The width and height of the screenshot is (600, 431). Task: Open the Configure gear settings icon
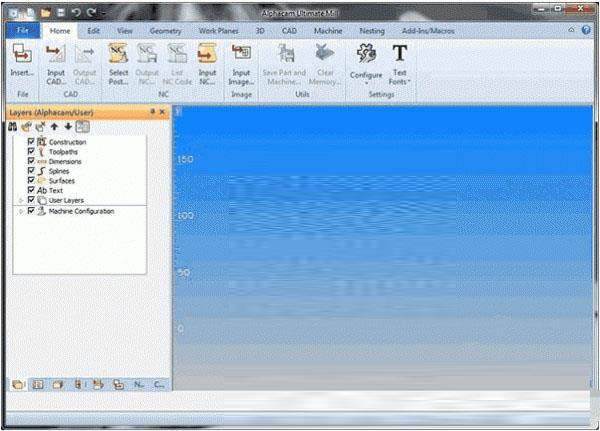click(366, 54)
